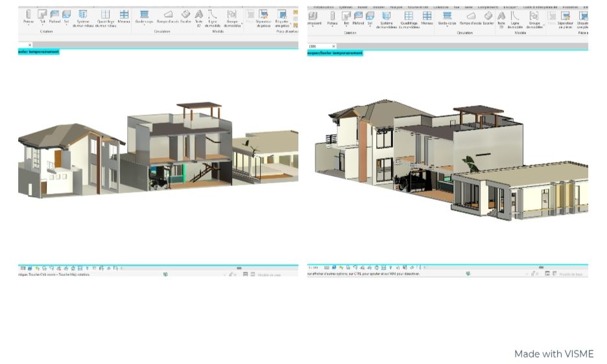Screen dimensions: 607x364
Task: Open the Systèmes ribbon tab in right window
Action: tap(345, 7)
